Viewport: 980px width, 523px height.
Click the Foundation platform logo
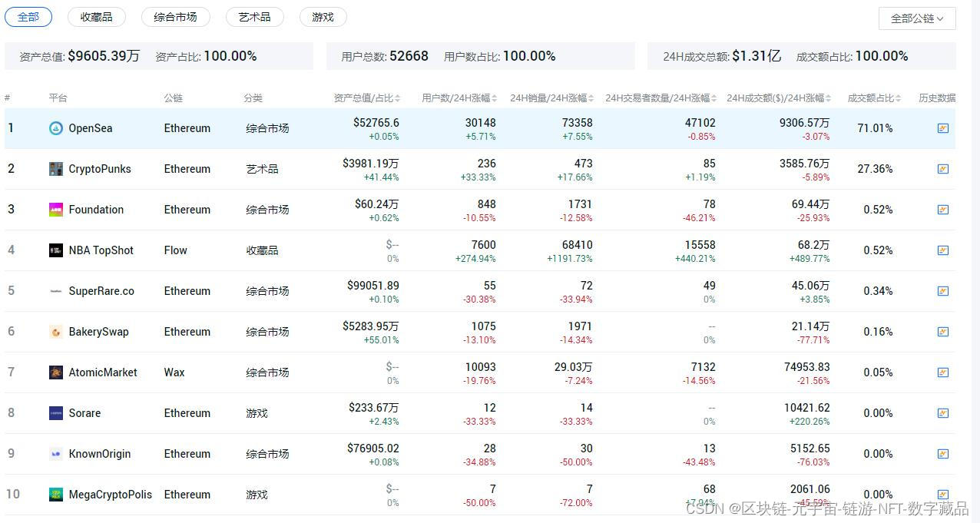56,210
